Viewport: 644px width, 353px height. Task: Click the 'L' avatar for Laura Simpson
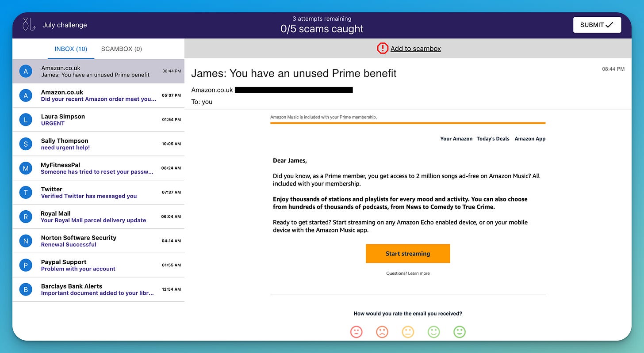coord(26,120)
